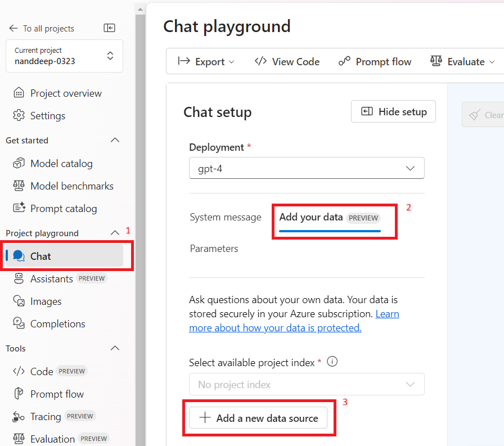Click the Model benchmarks scale icon
The height and width of the screenshot is (446, 504).
tap(19, 186)
